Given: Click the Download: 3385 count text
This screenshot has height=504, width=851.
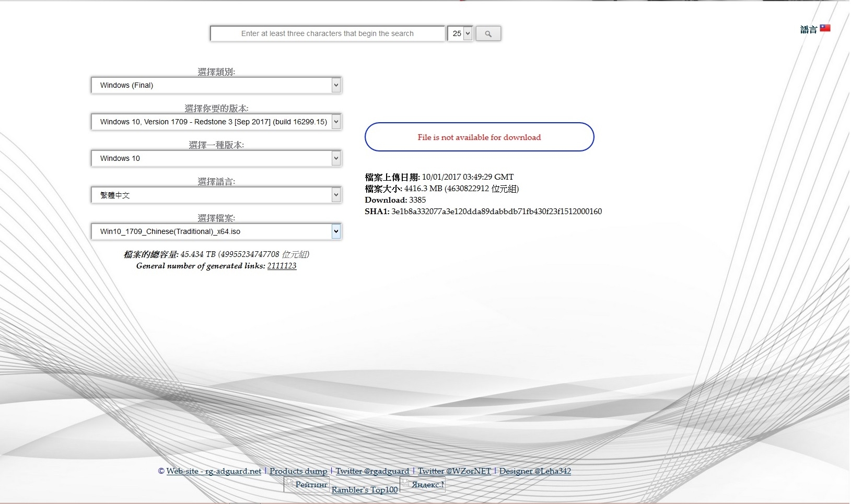Looking at the screenshot, I should pyautogui.click(x=395, y=200).
